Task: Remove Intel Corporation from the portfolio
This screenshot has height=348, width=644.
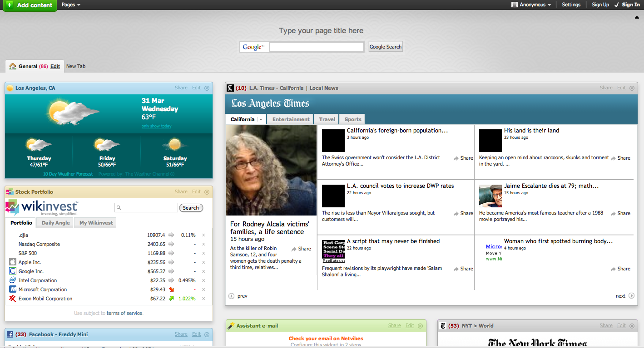Action: pos(203,280)
